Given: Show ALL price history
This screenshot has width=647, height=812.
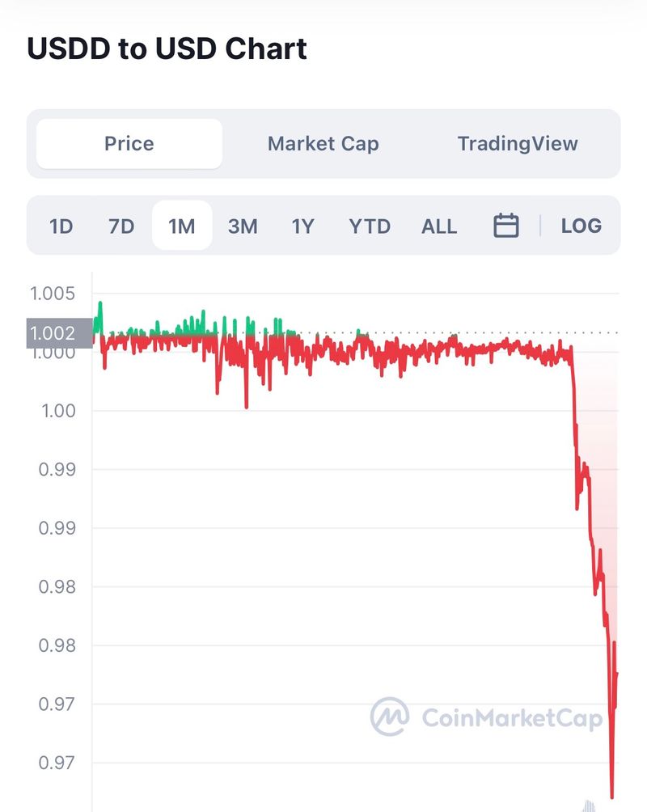Looking at the screenshot, I should tap(439, 226).
